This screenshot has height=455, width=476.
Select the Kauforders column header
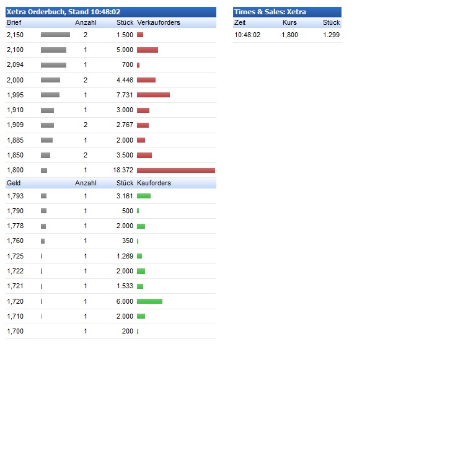coord(154,183)
